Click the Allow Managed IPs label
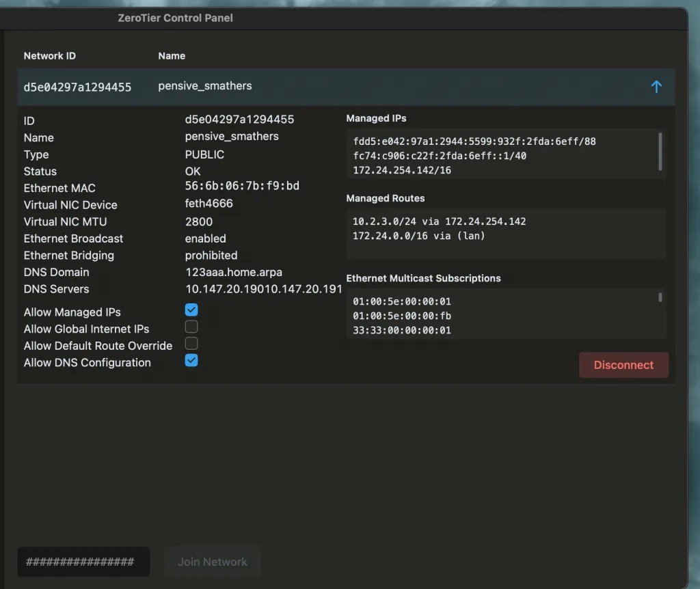 pos(72,312)
